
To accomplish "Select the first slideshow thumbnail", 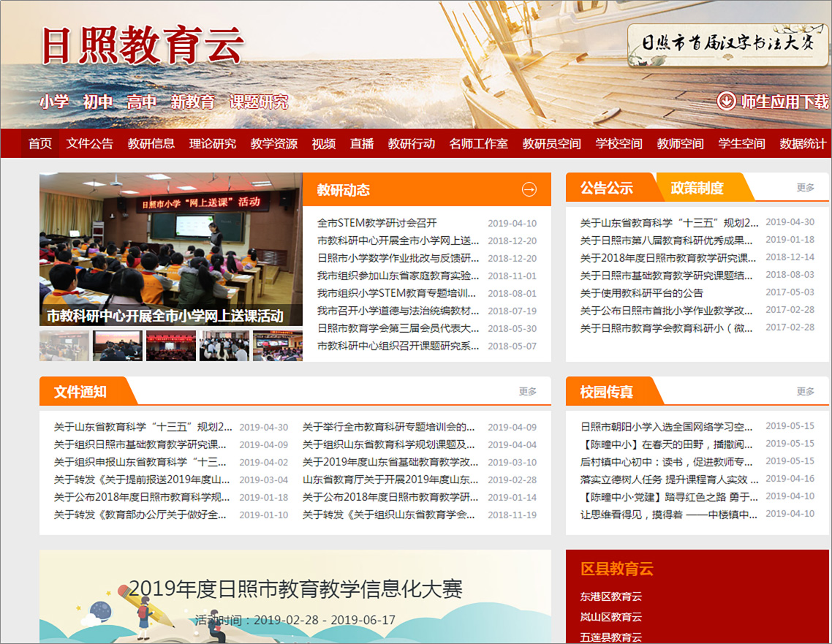I will pyautogui.click(x=64, y=346).
